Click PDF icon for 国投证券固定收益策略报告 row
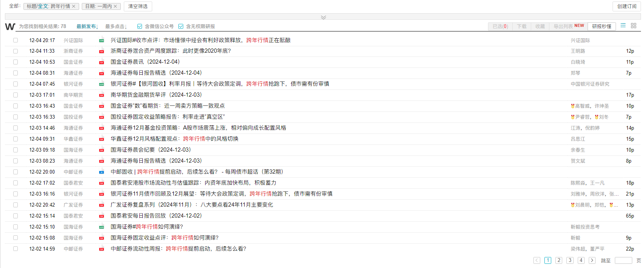The height and width of the screenshot is (268, 644). click(x=101, y=117)
